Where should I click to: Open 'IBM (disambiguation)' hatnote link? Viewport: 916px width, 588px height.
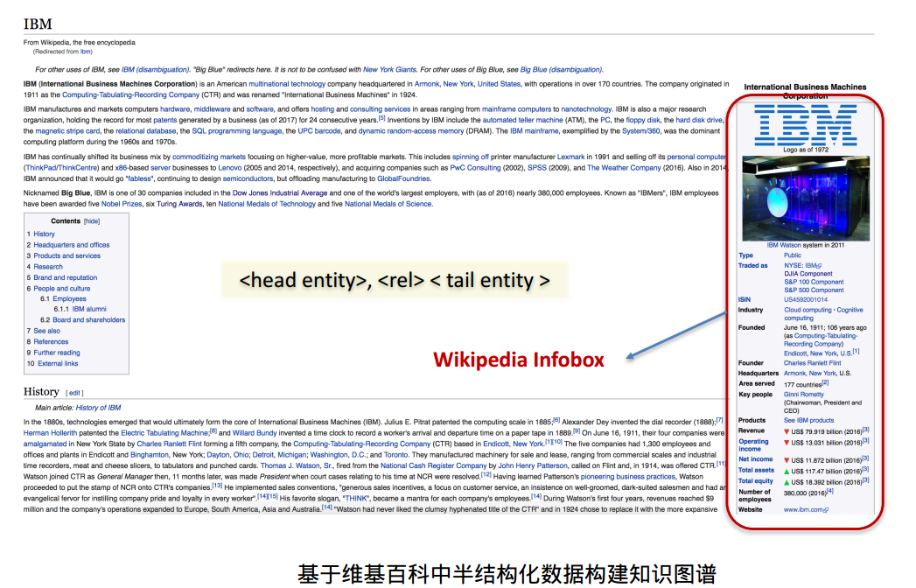156,69
